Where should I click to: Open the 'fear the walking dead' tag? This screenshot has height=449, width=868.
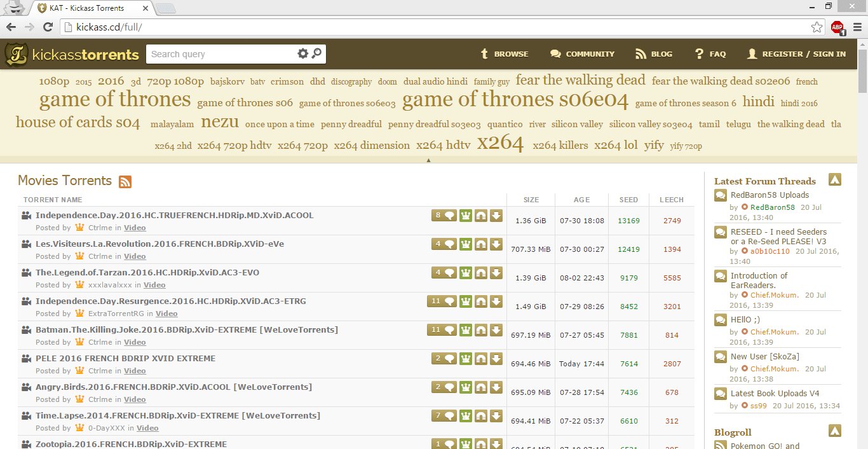coord(580,80)
